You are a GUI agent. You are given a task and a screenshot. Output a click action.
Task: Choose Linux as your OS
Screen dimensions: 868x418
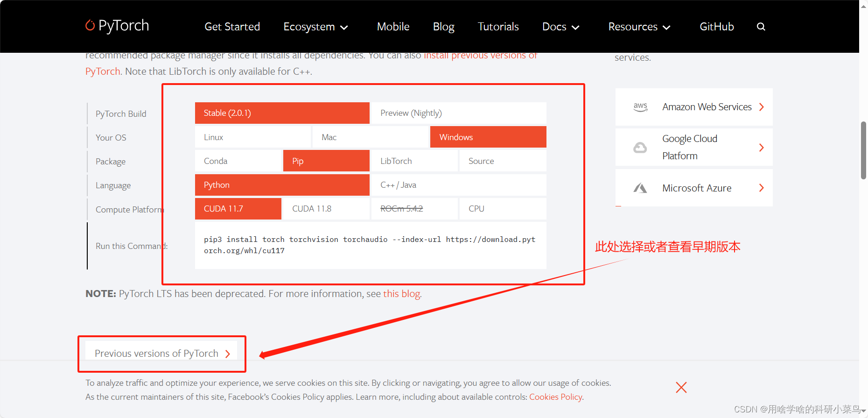coord(253,137)
